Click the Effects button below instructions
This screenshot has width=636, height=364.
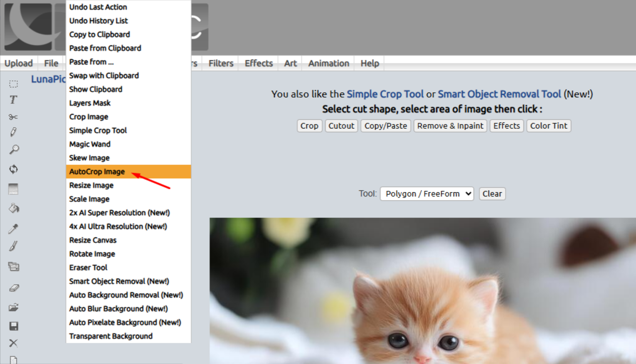coord(507,126)
